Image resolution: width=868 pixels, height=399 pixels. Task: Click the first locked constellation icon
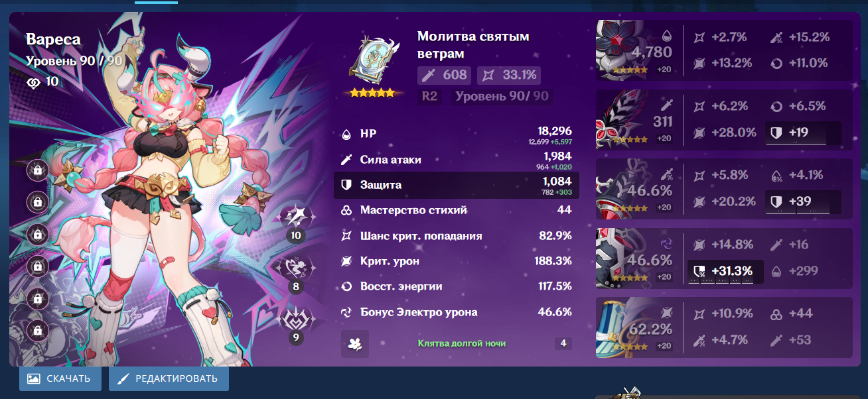pos(37,170)
